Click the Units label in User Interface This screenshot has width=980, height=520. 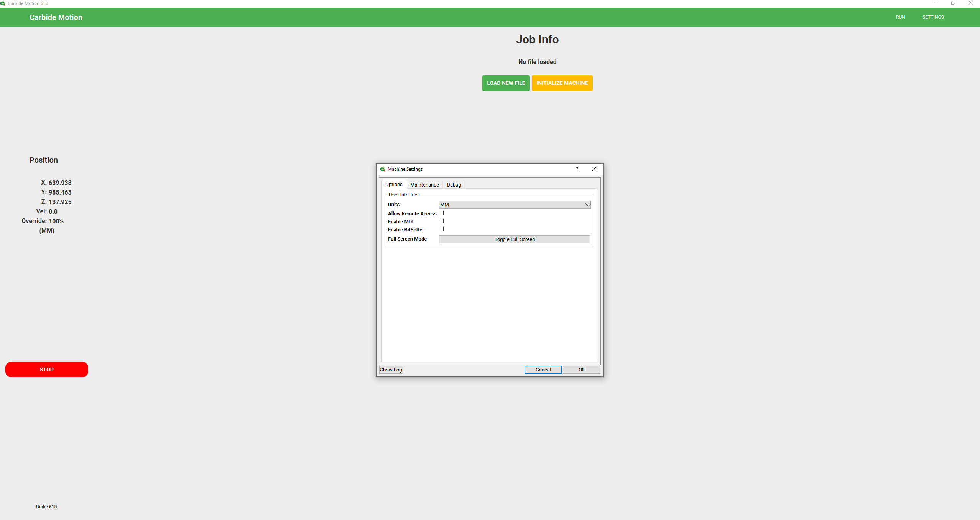click(x=393, y=204)
